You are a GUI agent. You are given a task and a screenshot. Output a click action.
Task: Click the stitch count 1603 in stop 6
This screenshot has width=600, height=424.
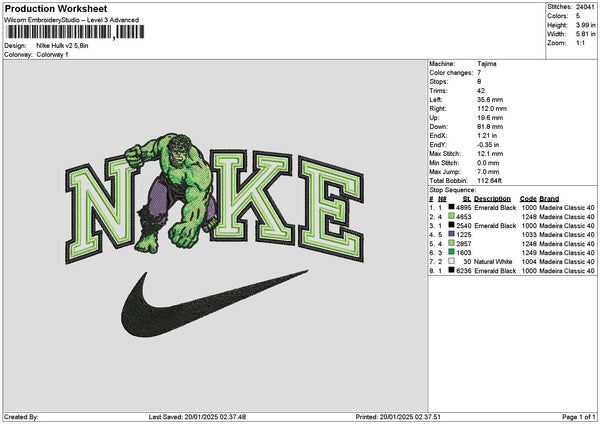coord(464,253)
